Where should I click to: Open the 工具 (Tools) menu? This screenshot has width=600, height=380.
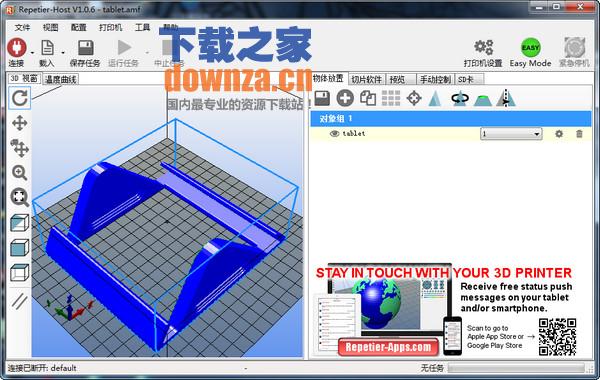[142, 27]
